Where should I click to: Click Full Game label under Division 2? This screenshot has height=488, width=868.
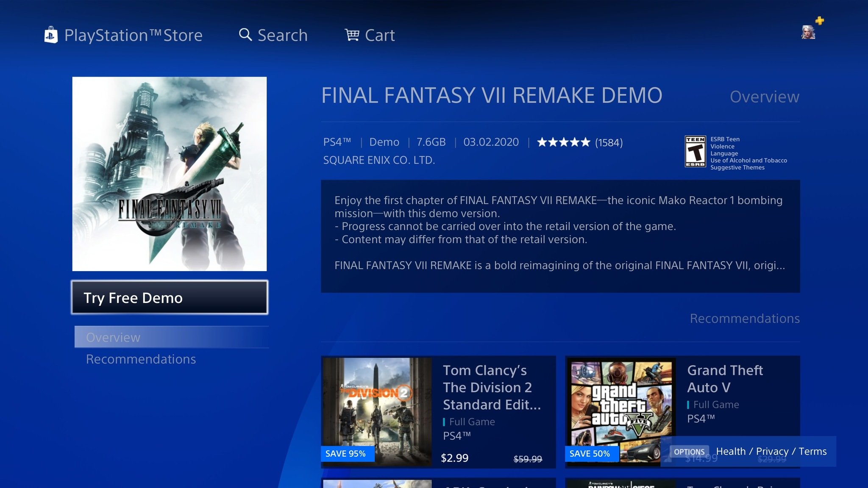click(472, 422)
